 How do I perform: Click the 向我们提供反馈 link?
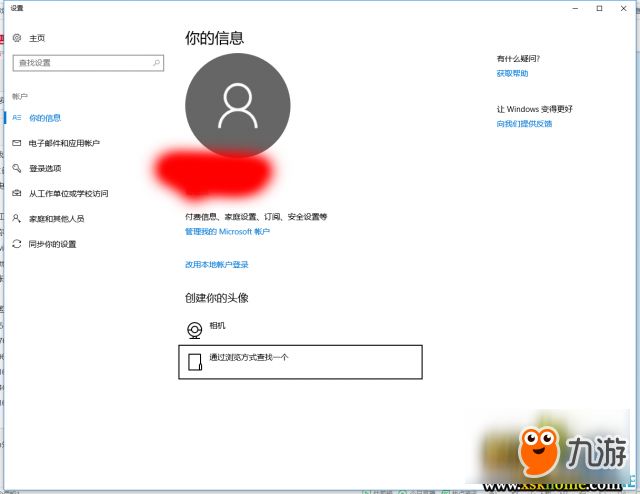tap(524, 124)
